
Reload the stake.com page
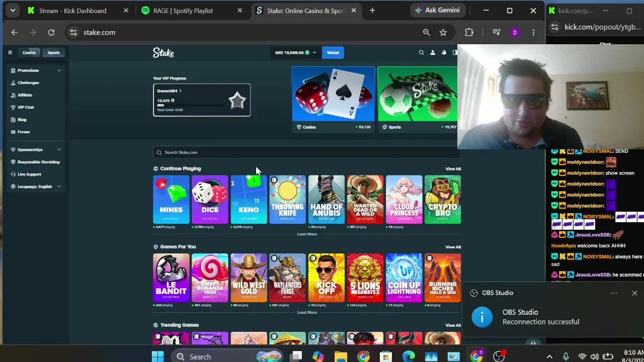click(x=51, y=32)
